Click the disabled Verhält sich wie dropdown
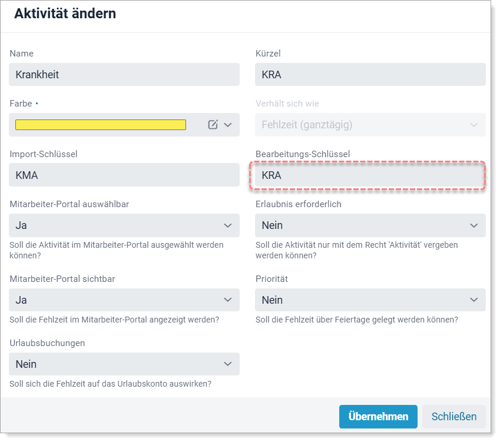 pos(370,125)
